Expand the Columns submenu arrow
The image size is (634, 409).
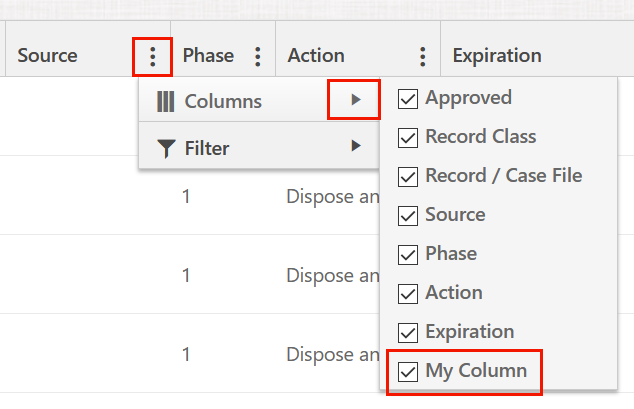click(355, 100)
